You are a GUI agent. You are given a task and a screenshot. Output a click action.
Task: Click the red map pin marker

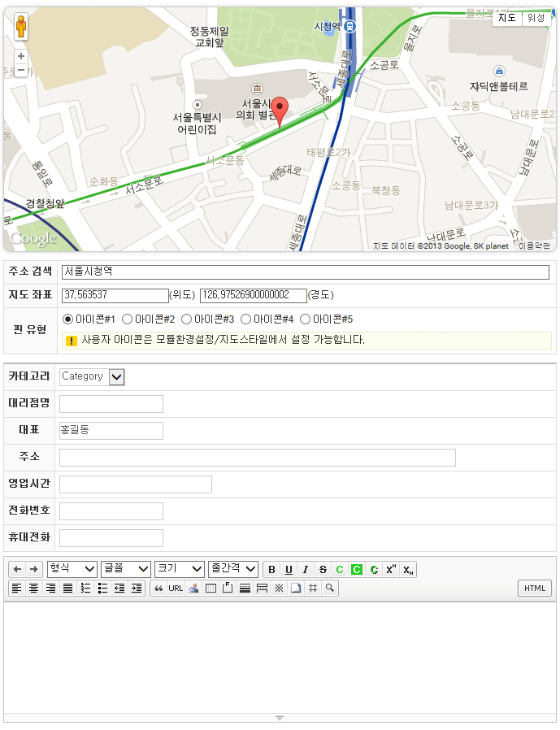[280, 112]
